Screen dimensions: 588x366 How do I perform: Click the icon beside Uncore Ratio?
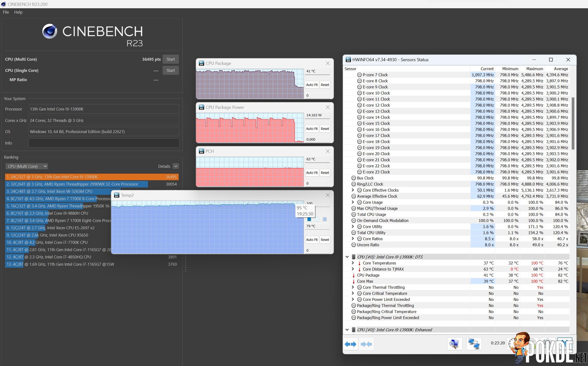tap(354, 245)
